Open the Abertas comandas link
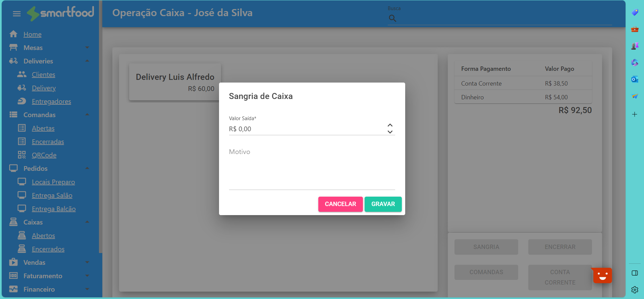This screenshot has height=299, width=644. click(x=43, y=128)
